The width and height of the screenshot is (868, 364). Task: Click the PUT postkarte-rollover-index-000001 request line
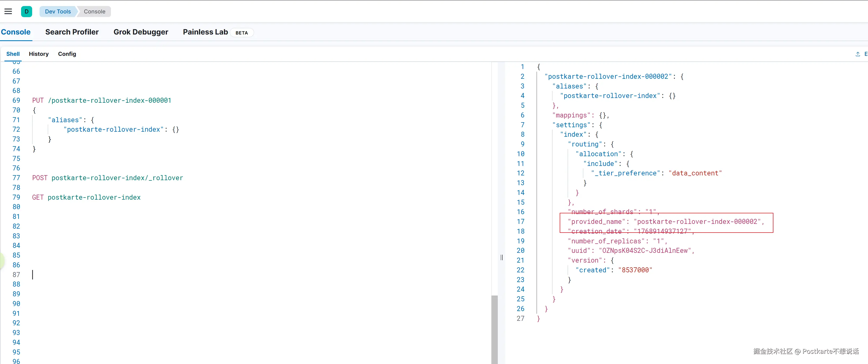(x=101, y=100)
